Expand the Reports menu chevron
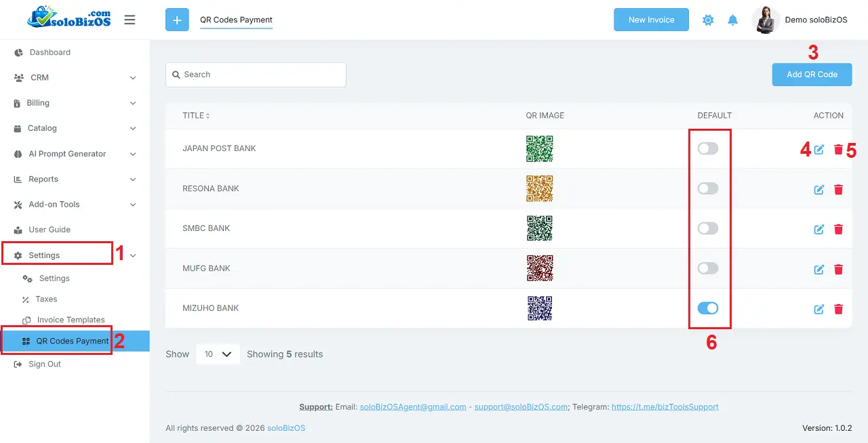The image size is (868, 443). [x=133, y=180]
